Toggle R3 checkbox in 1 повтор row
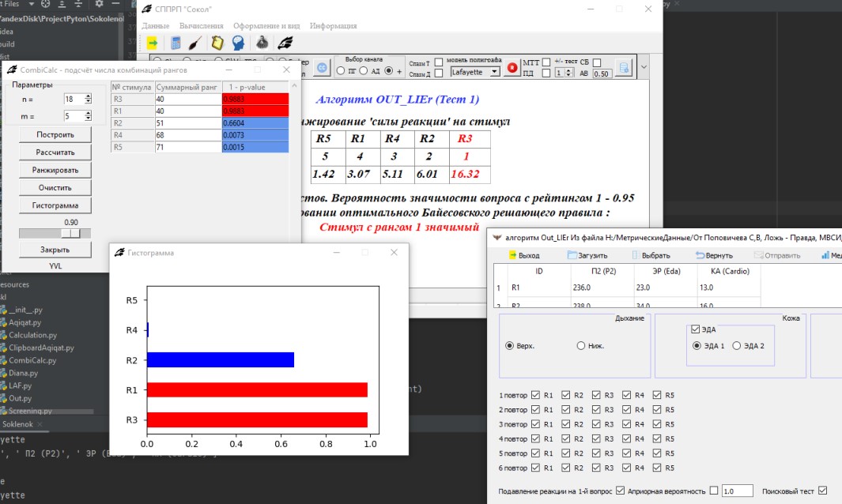842x504 pixels. click(596, 395)
